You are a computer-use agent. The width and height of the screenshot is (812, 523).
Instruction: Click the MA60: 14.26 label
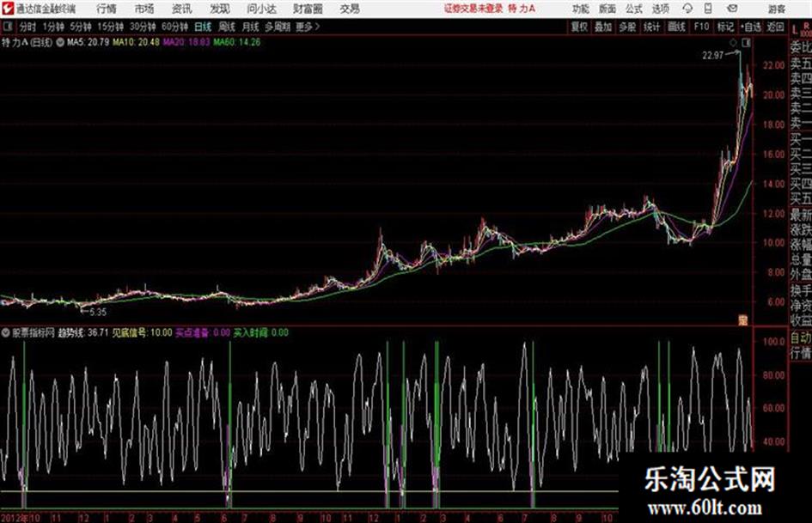click(x=237, y=42)
